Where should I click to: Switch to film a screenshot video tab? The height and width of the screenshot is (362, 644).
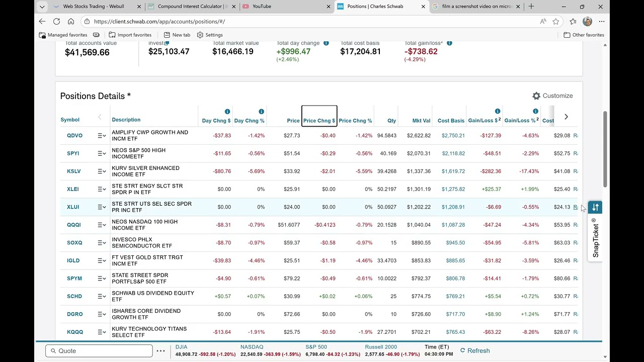pos(477,7)
